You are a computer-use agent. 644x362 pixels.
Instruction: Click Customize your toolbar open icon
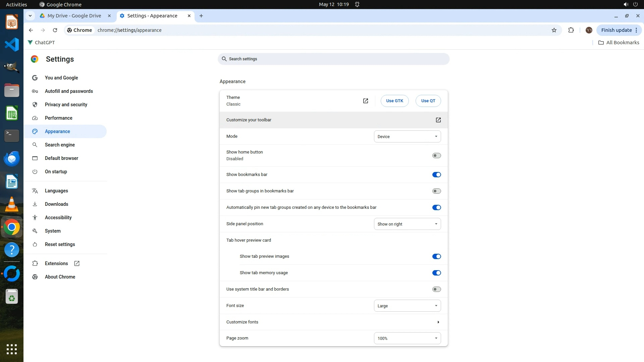point(438,120)
